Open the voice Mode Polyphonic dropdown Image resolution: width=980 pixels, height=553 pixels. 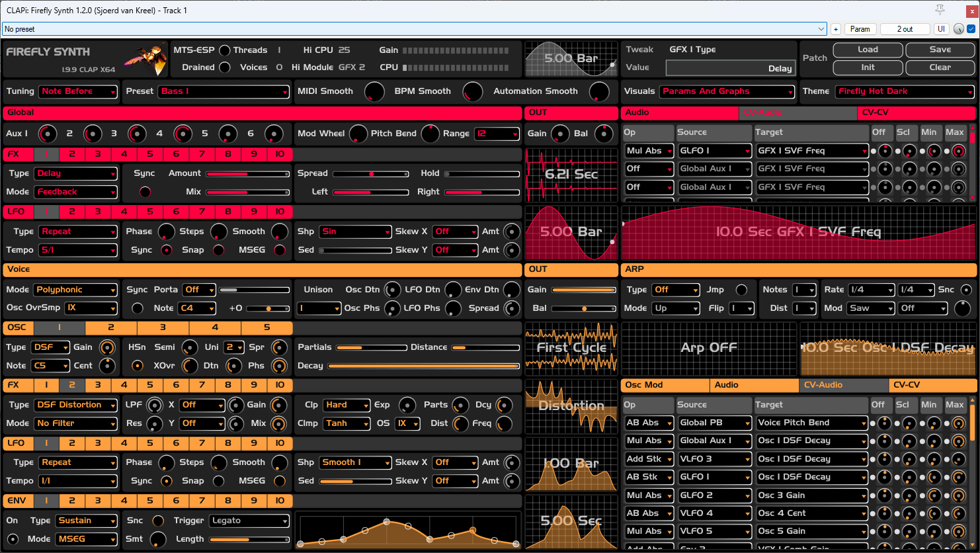click(75, 290)
